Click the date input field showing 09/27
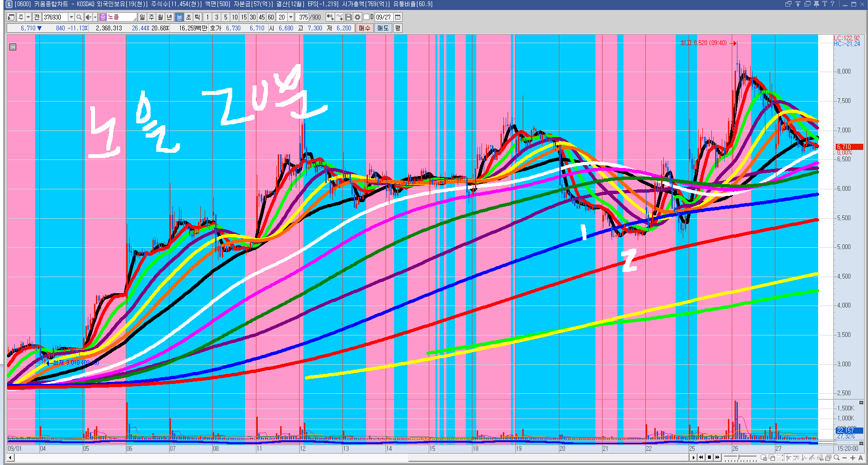 pos(384,17)
